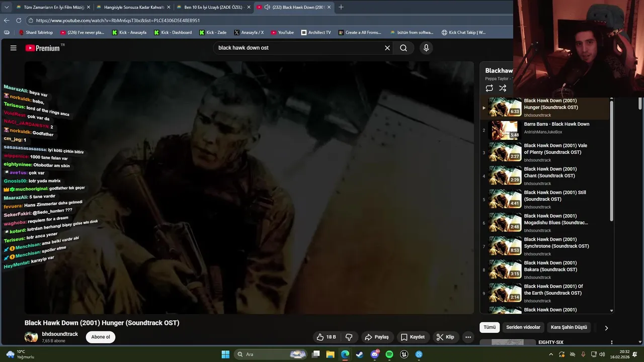
Task: Open Kick - Dashboard bookmark
Action: [x=173, y=32]
